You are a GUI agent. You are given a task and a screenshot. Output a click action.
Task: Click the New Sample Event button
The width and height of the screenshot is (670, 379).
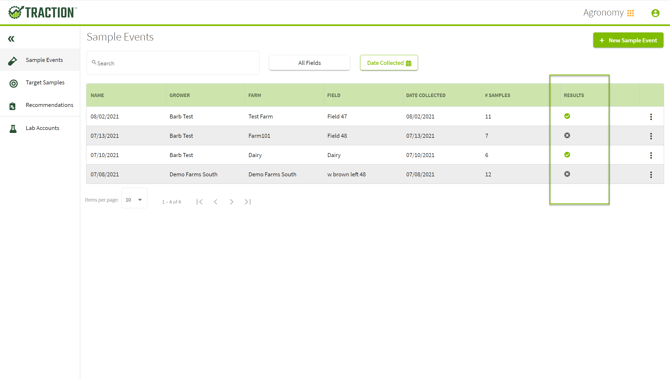(628, 40)
